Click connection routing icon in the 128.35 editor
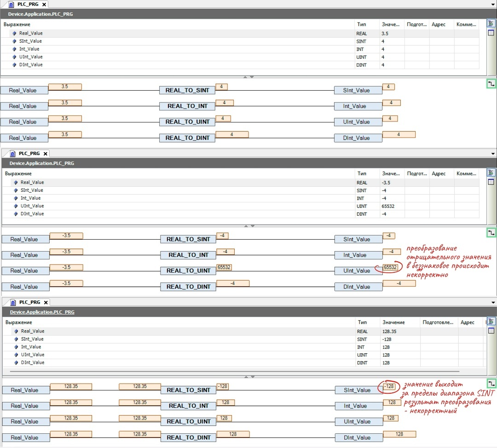497x448 pixels. pos(491,383)
